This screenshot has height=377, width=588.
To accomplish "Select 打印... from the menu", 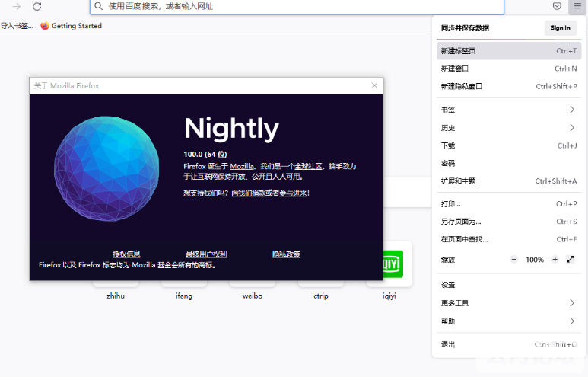I will coord(509,204).
